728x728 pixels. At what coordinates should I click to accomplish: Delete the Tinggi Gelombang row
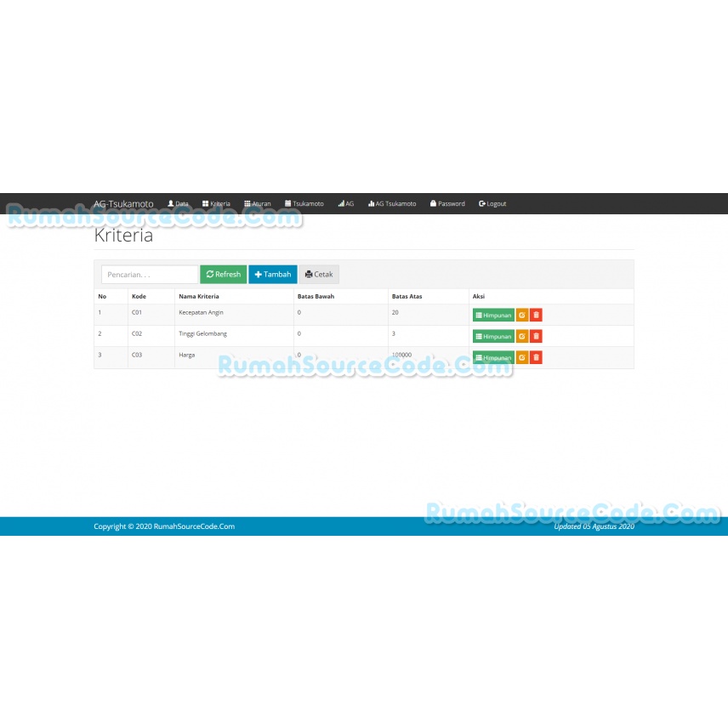[537, 336]
